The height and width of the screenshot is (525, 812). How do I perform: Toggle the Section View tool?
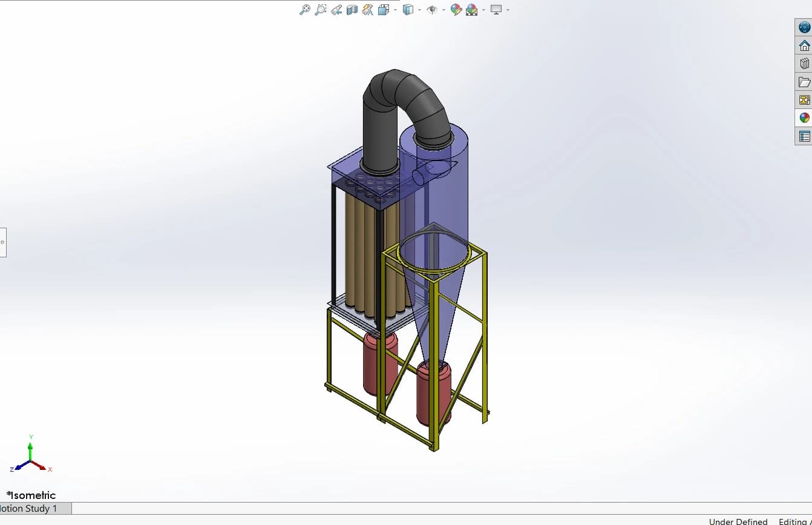coord(351,10)
